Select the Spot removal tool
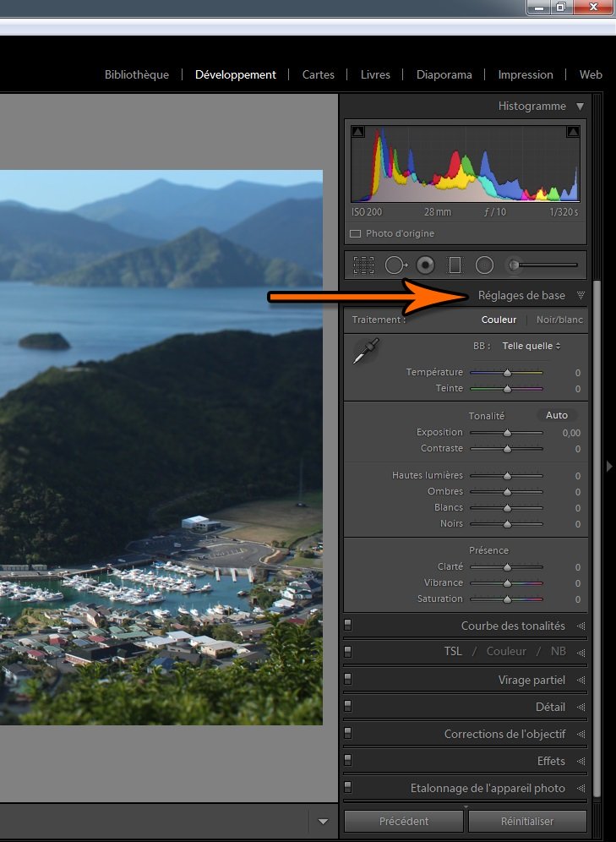The image size is (616, 842). pos(395,265)
